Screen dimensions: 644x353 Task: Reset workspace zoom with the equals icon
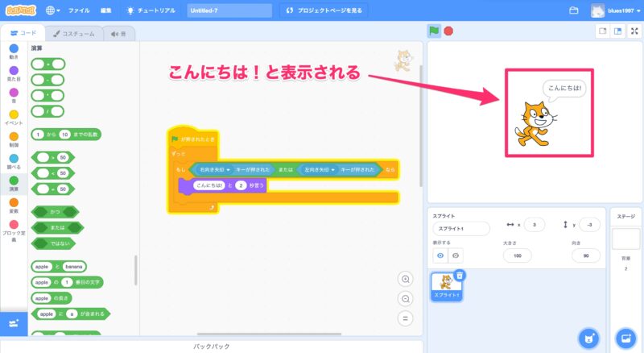(x=406, y=318)
